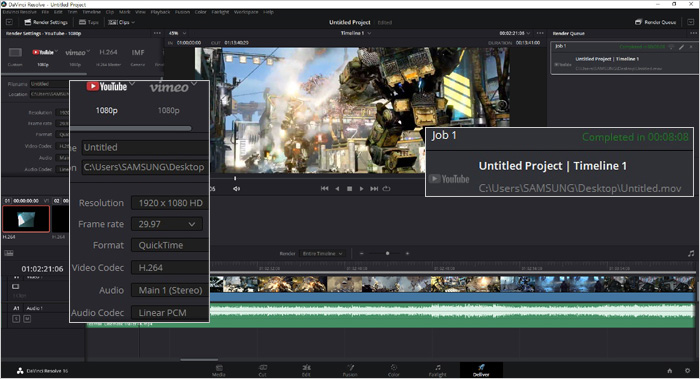
Task: Click the timeline horizontal scrollbar
Action: (x=199, y=359)
